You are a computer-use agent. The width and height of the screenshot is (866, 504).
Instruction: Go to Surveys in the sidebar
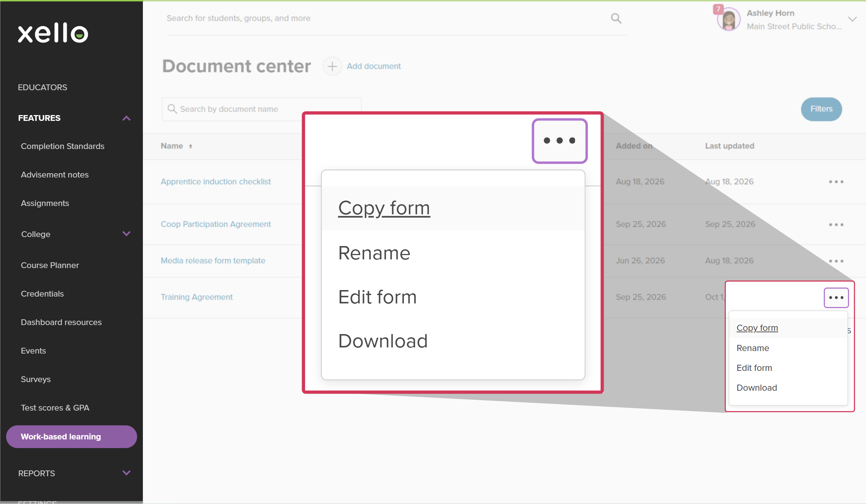[35, 379]
